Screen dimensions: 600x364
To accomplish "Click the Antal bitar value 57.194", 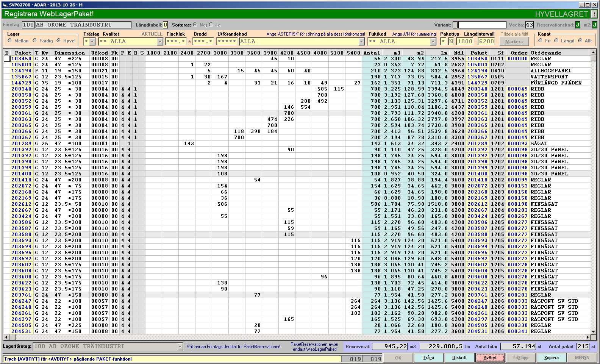I will point(518,347).
